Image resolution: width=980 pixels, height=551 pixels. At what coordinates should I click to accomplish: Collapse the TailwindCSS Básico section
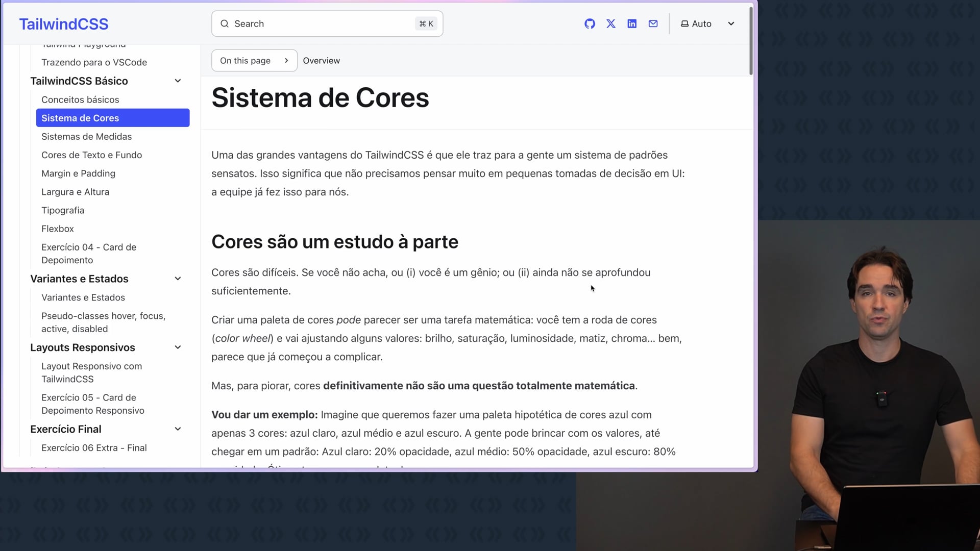(x=178, y=81)
